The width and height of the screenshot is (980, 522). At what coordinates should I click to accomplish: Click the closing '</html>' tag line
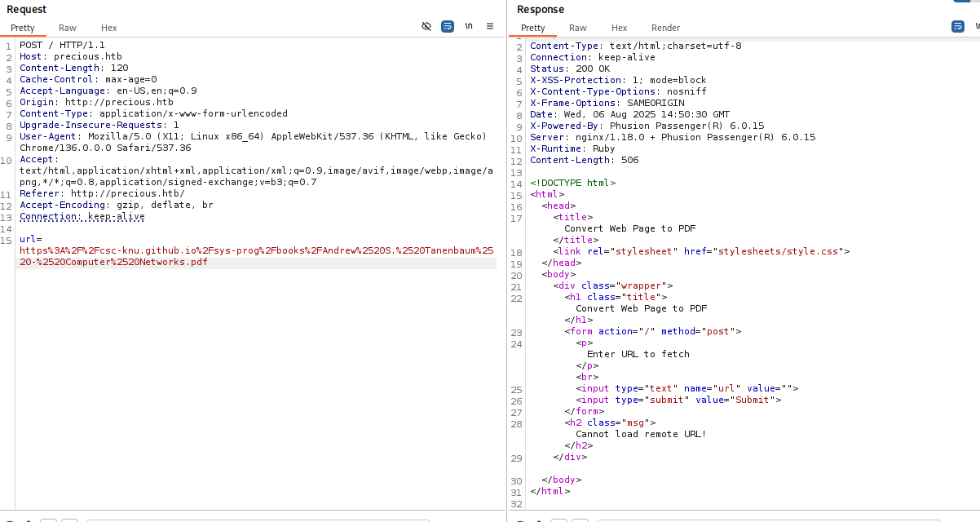pos(550,491)
